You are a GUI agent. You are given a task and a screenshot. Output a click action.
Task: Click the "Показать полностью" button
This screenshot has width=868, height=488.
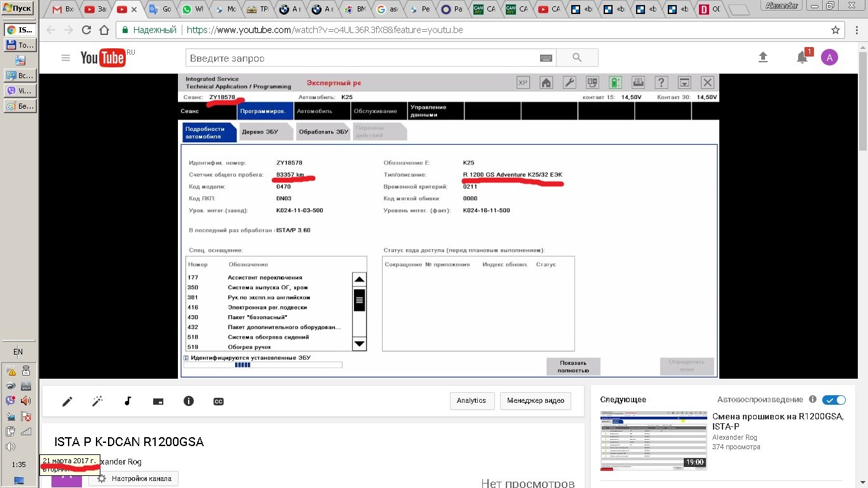(x=573, y=367)
